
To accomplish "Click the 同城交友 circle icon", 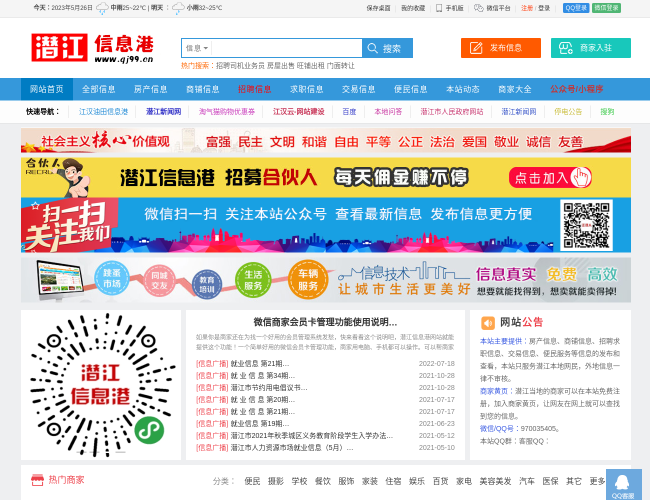I will tap(160, 280).
